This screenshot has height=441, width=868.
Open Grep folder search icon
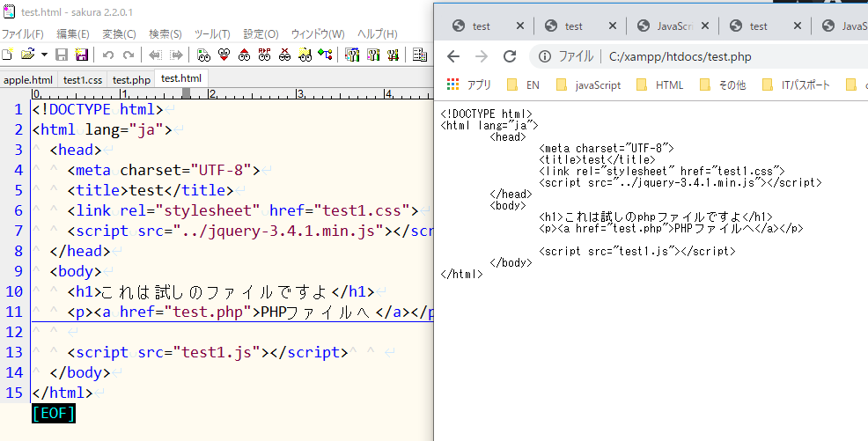point(305,55)
